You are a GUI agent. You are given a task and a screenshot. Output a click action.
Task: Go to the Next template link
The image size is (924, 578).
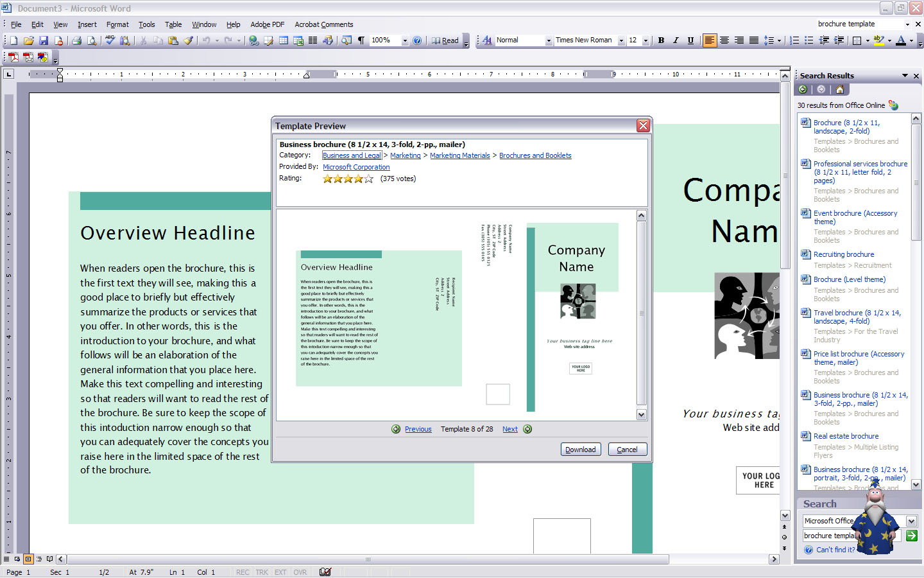pyautogui.click(x=509, y=430)
